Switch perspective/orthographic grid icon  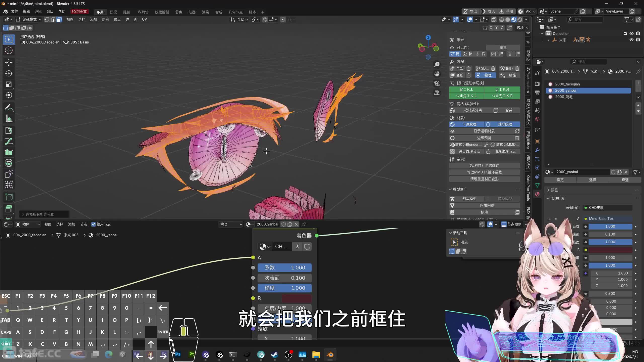click(x=437, y=93)
